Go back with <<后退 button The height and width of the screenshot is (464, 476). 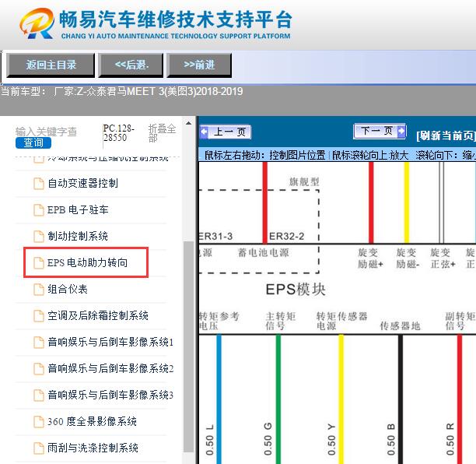131,65
